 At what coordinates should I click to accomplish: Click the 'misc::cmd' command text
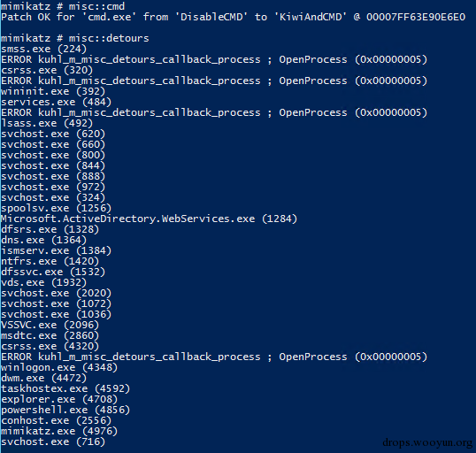click(x=96, y=6)
